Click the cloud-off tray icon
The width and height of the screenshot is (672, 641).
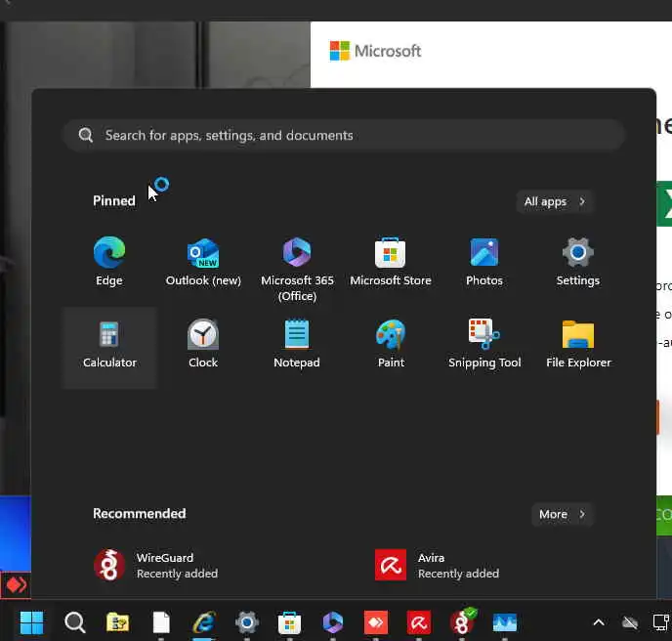[x=630, y=622]
